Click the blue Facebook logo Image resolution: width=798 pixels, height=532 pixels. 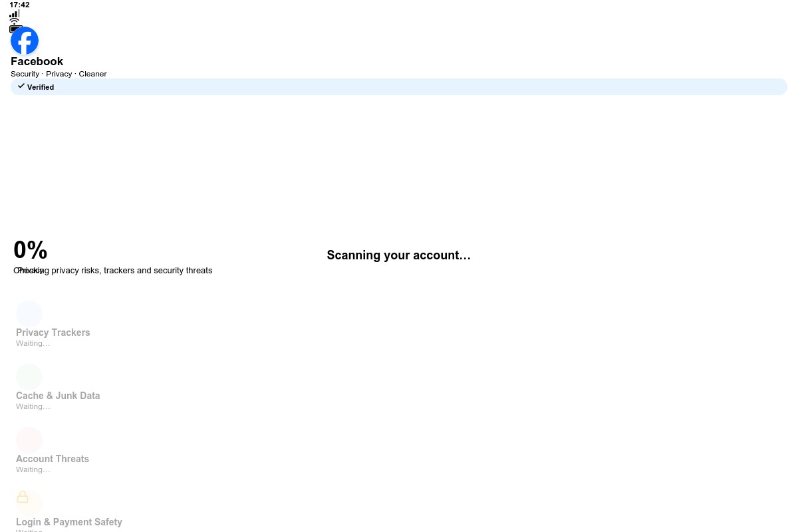pyautogui.click(x=25, y=41)
